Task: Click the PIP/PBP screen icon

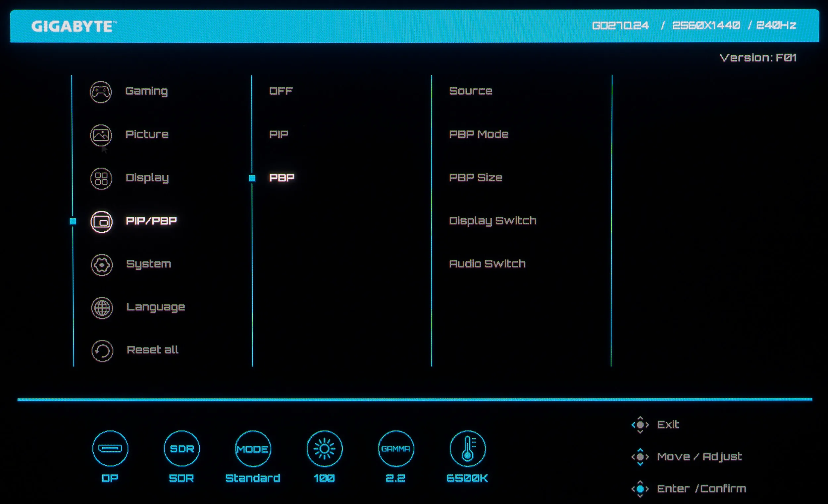Action: coord(101,222)
